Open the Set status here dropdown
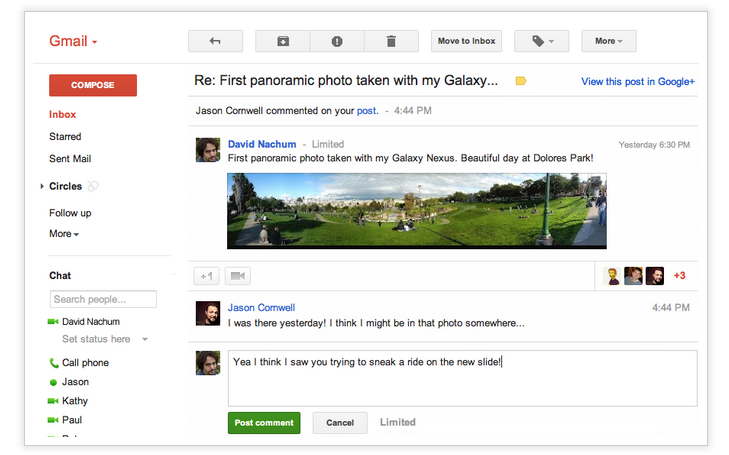 [x=145, y=340]
